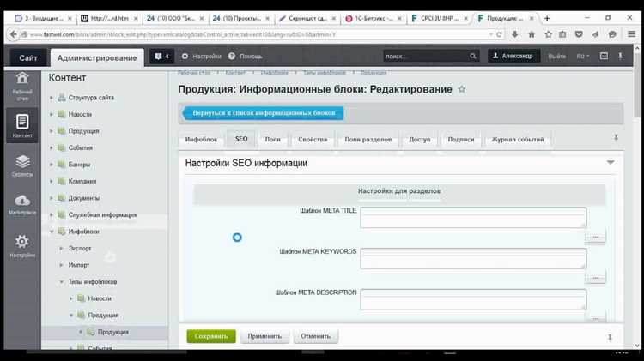Collapse the Инфоблоки tree node
The width and height of the screenshot is (644, 361).
[52, 232]
